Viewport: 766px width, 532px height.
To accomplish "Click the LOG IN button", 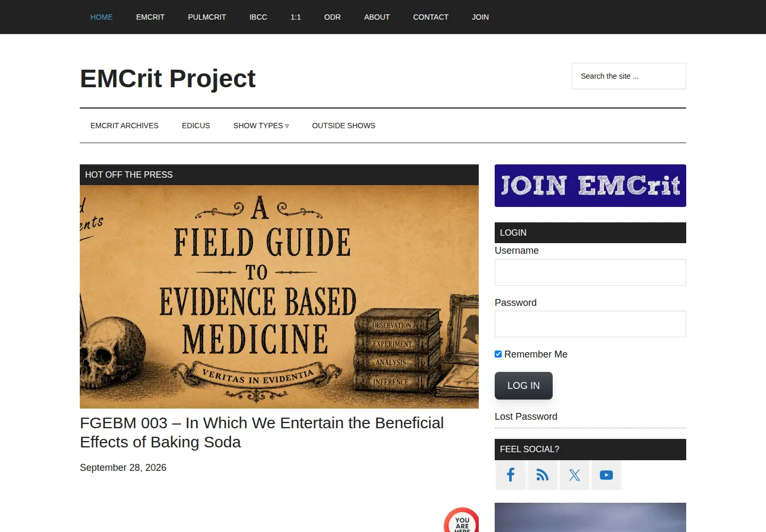I will (x=523, y=386).
